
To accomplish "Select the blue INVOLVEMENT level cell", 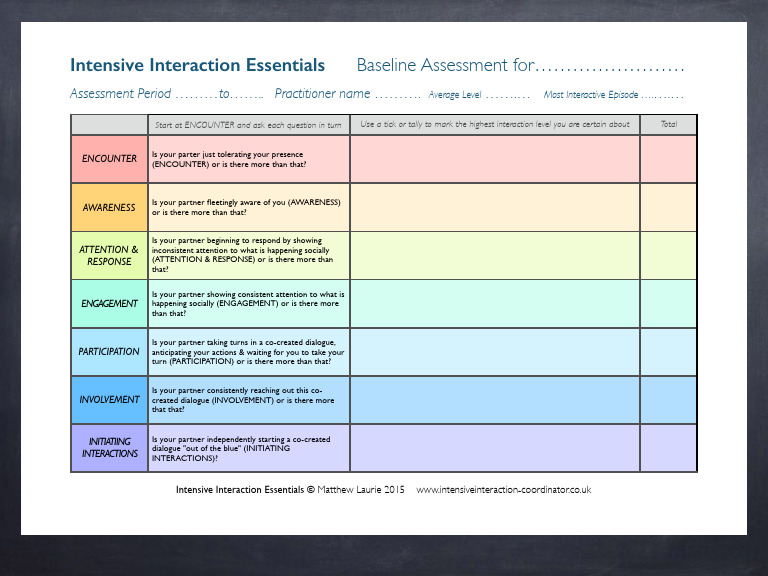I will click(109, 400).
